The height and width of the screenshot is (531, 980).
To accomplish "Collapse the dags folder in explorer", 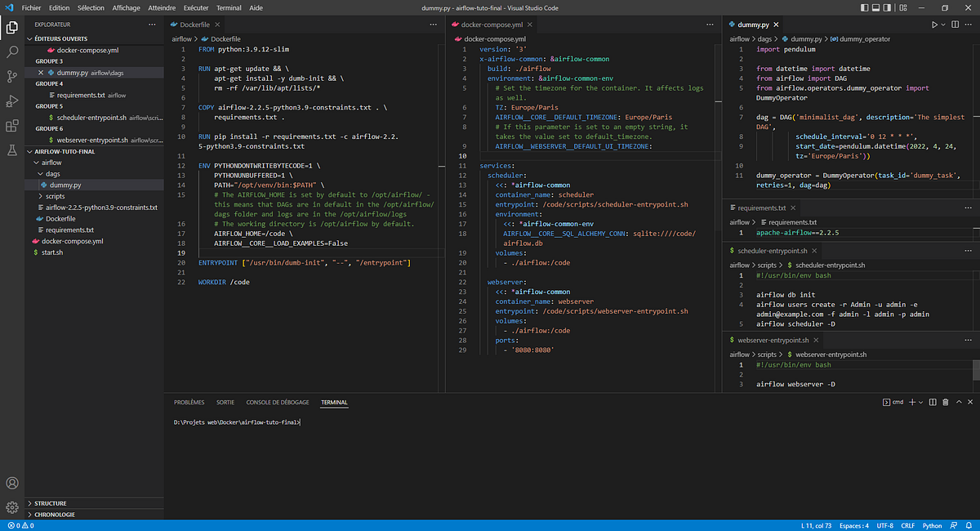I will coord(52,174).
